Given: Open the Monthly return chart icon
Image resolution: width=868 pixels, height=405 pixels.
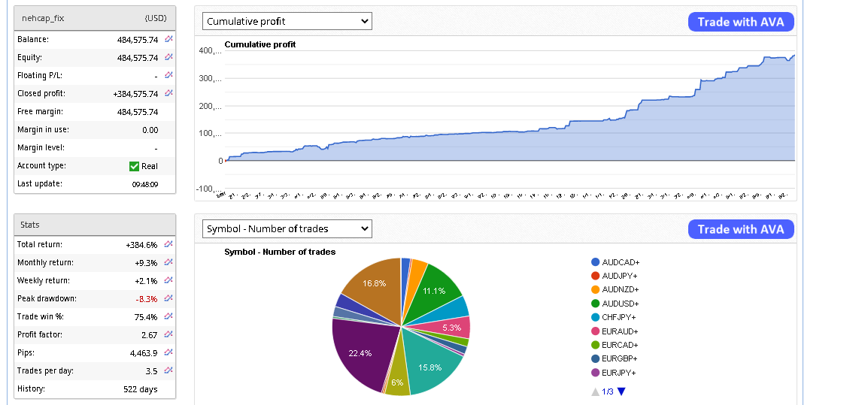Looking at the screenshot, I should pos(168,262).
